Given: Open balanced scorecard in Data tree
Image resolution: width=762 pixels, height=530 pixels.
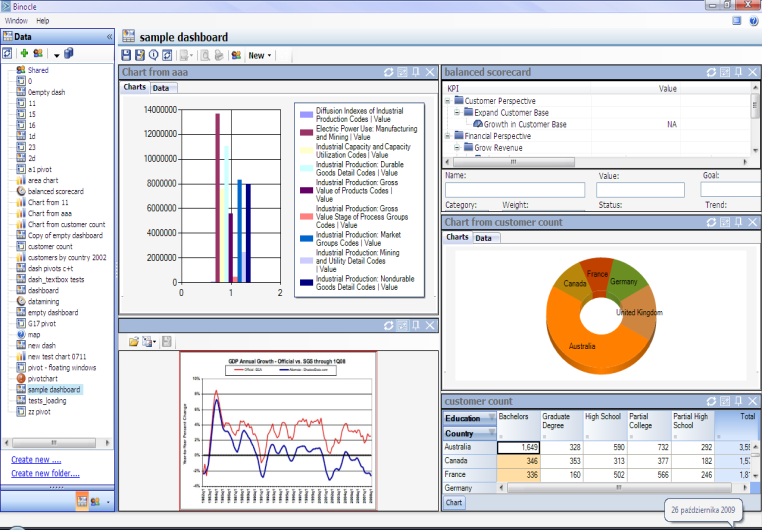Looking at the screenshot, I should [x=55, y=191].
